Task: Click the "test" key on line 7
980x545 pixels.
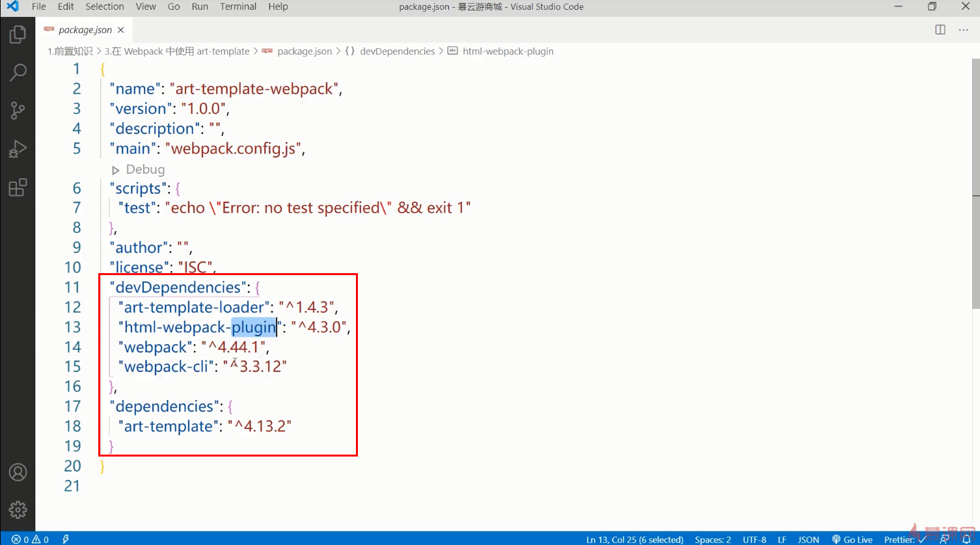Action: click(x=137, y=208)
